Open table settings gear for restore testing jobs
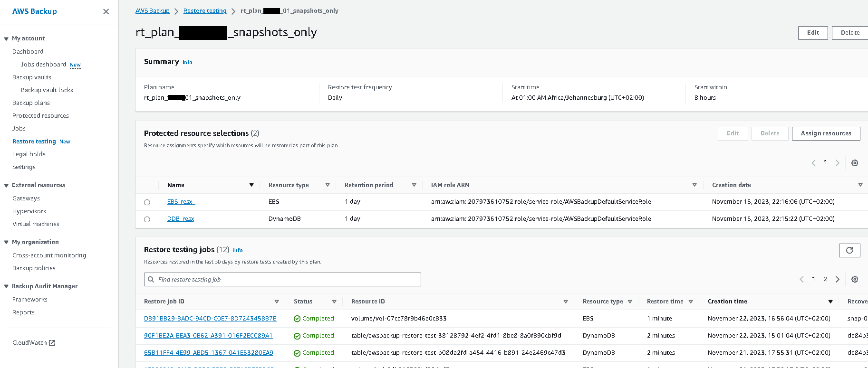868x368 pixels. click(855, 279)
